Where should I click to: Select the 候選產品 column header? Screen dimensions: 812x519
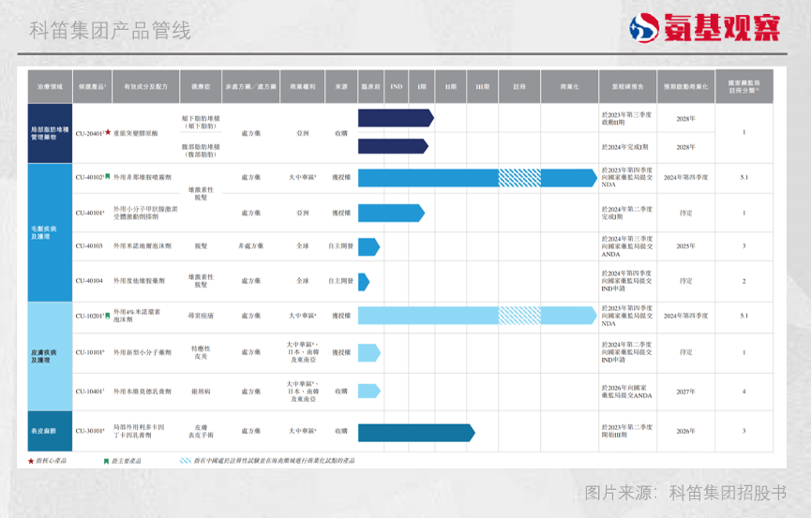[92, 86]
